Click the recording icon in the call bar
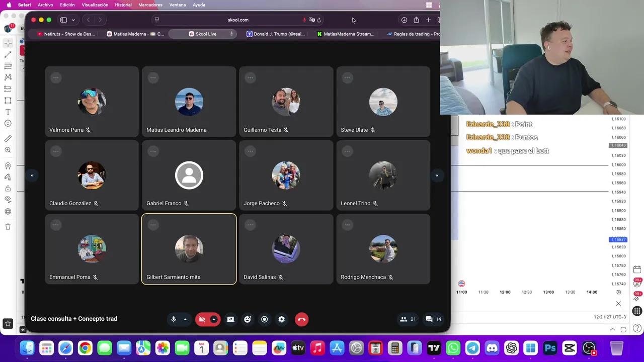The height and width of the screenshot is (362, 644). coord(264,319)
